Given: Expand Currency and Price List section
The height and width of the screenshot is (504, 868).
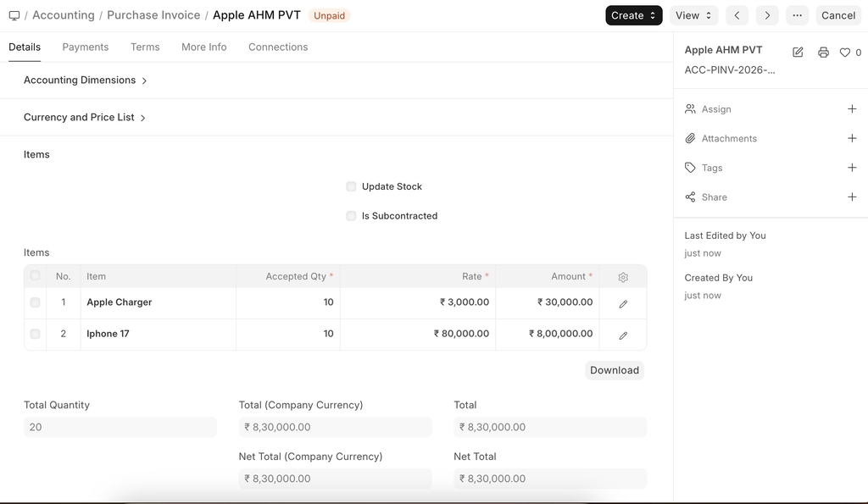Looking at the screenshot, I should tap(85, 118).
